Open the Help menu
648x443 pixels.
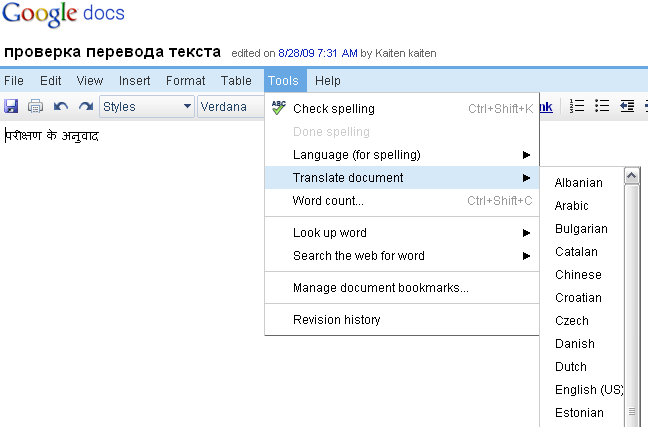tap(328, 81)
